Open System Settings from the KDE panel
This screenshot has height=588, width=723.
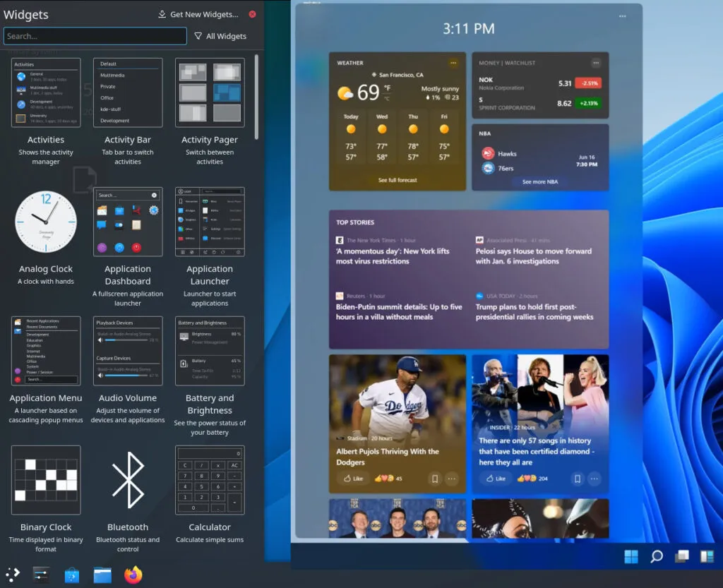pyautogui.click(x=42, y=575)
